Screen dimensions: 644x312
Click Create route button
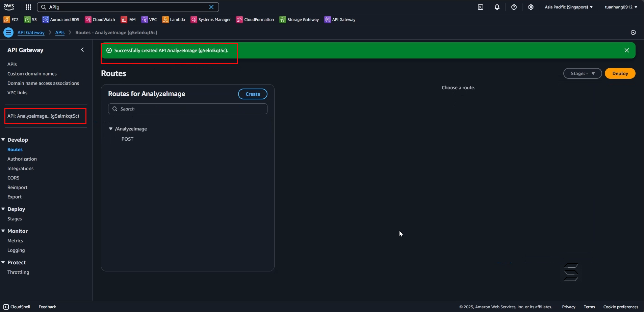point(253,94)
